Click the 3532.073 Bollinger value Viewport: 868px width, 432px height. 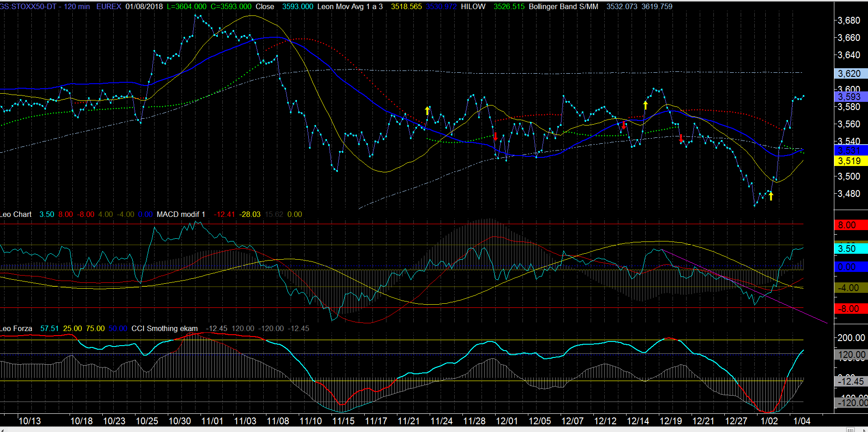622,6
